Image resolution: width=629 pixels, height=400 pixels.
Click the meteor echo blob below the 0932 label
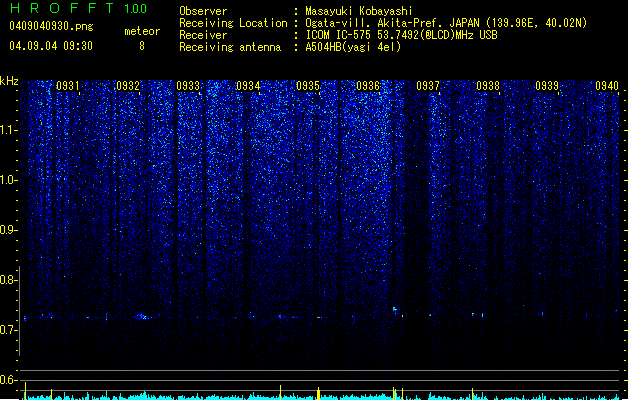142,317
